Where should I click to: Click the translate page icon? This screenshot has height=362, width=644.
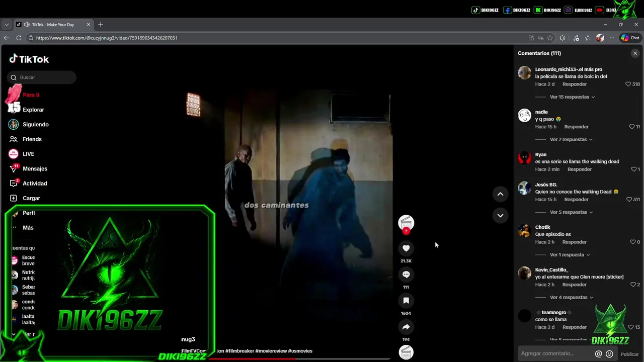[540, 38]
